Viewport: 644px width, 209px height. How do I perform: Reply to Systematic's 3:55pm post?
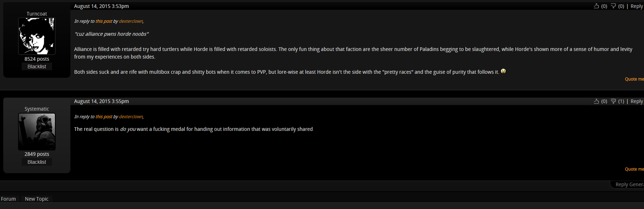click(637, 101)
